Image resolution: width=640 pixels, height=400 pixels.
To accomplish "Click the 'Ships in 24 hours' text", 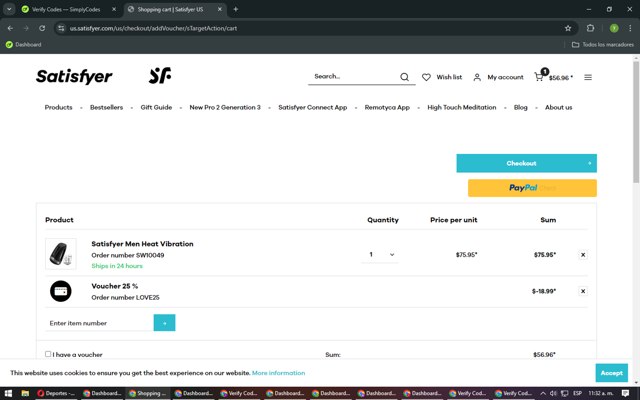I will click(x=117, y=266).
